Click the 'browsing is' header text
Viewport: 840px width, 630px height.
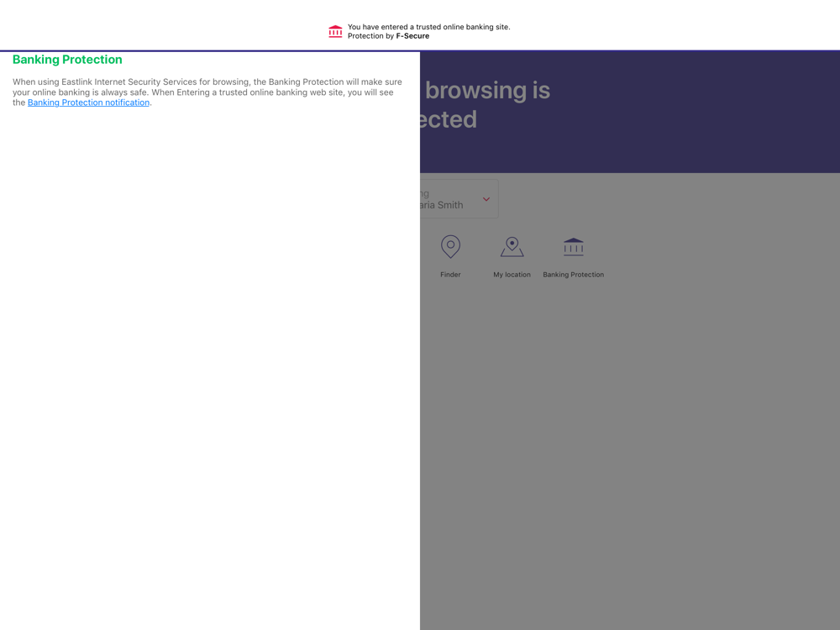487,90
